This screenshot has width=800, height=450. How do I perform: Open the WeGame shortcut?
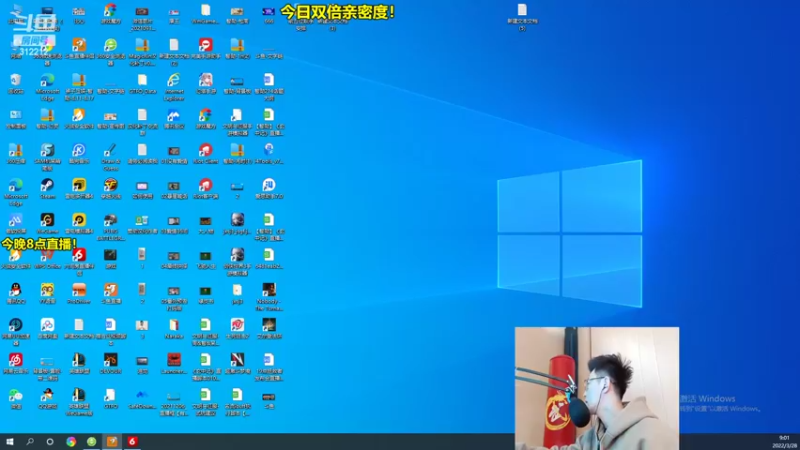point(47,222)
